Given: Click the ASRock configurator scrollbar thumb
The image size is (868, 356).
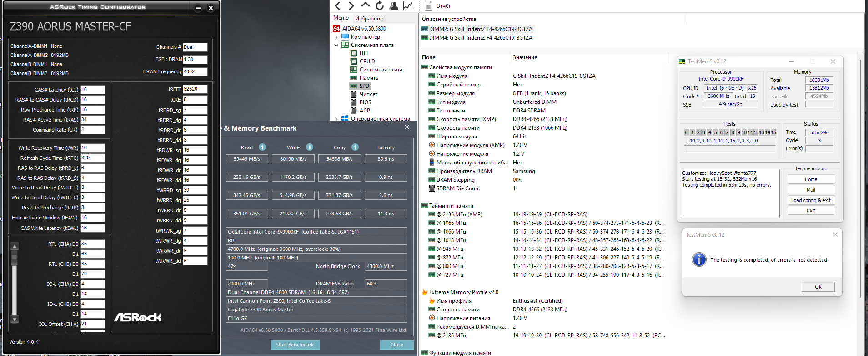Looking at the screenshot, I should coord(15,258).
